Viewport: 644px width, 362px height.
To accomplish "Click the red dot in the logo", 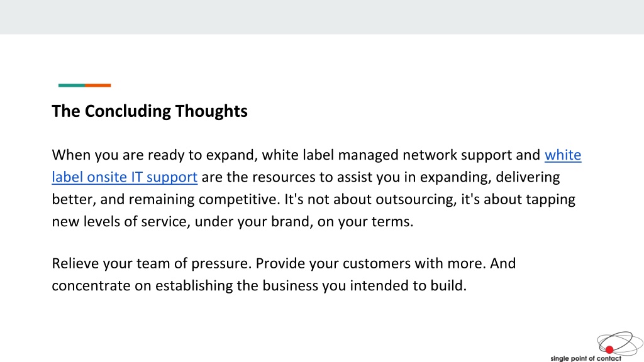I will [609, 349].
